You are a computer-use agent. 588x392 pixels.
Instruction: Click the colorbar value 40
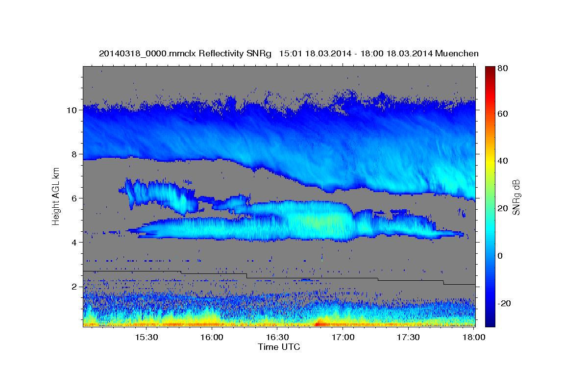click(x=504, y=161)
